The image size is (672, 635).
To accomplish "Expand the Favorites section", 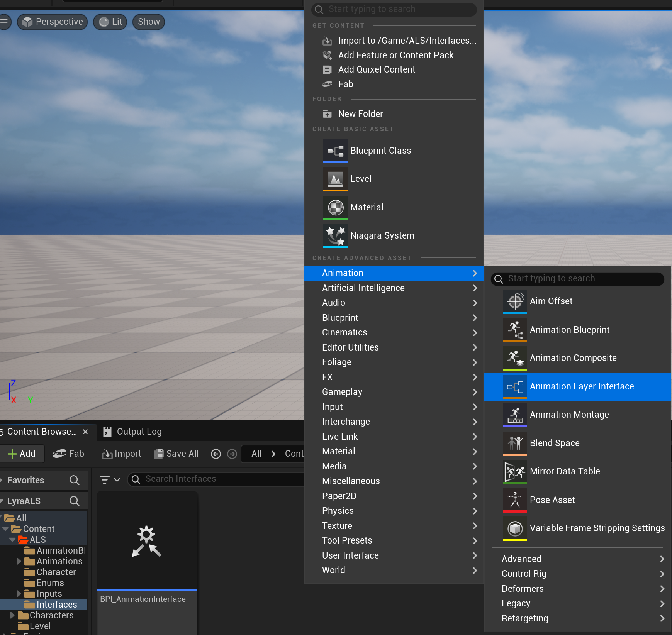I will [2, 480].
